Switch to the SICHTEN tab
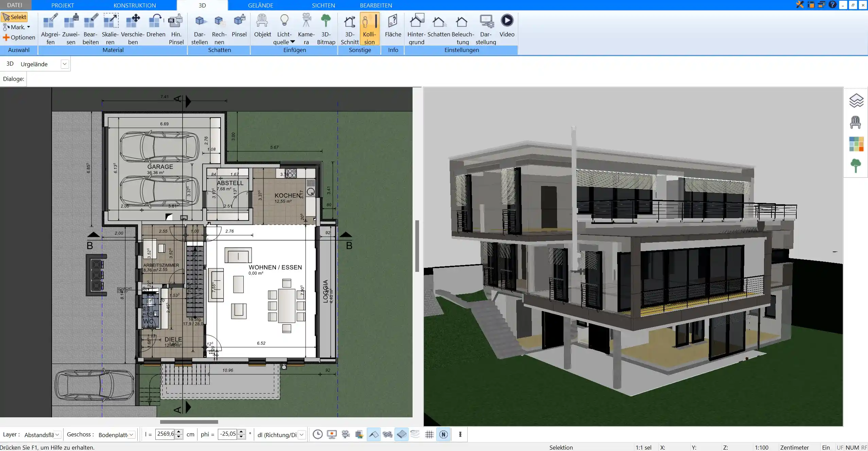The height and width of the screenshot is (451, 868). coord(324,5)
